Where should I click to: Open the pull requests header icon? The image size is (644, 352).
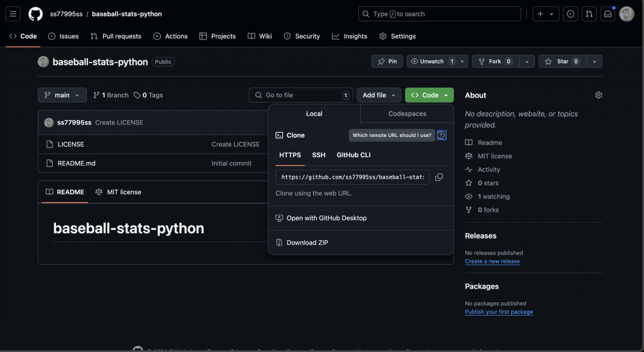click(589, 14)
